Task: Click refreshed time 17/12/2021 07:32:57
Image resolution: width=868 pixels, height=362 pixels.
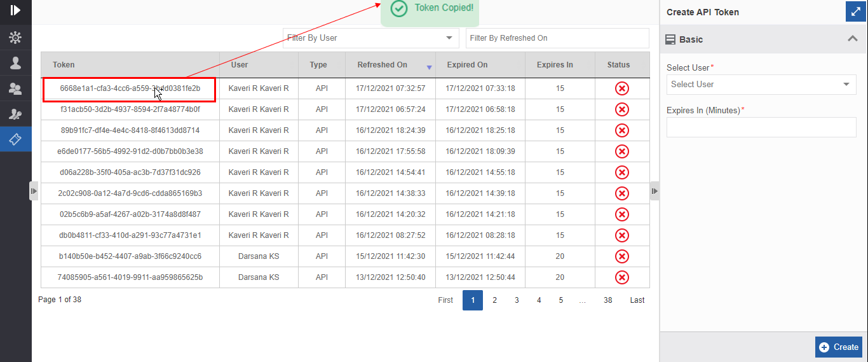Action: click(x=391, y=88)
